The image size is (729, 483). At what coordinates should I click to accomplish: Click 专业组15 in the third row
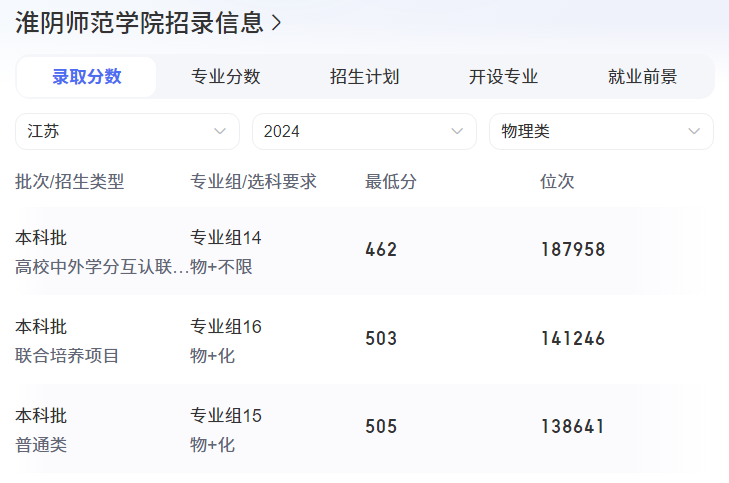pos(226,416)
